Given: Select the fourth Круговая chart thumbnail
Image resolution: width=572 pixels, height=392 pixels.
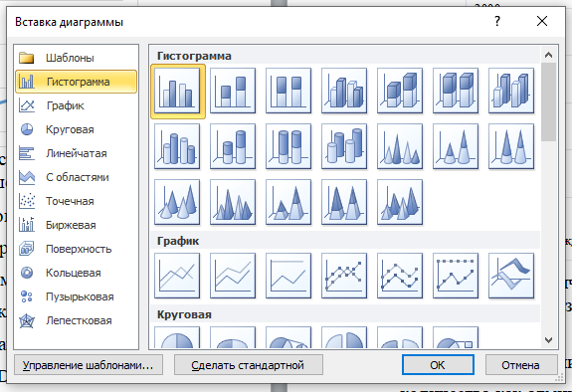Looking at the screenshot, I should (344, 337).
